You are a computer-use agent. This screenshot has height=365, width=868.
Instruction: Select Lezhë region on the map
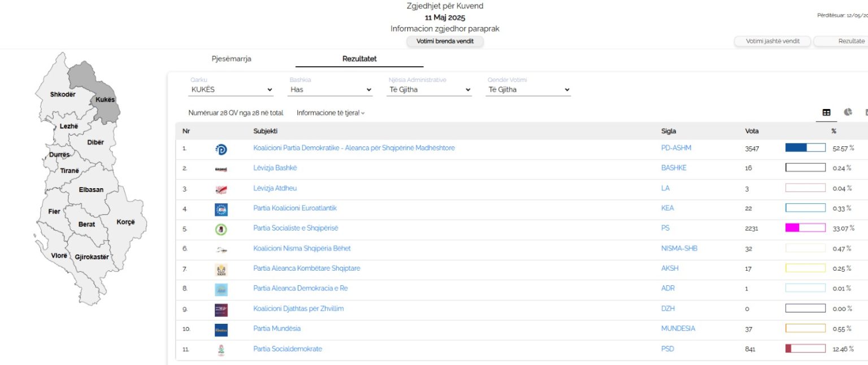(x=69, y=127)
